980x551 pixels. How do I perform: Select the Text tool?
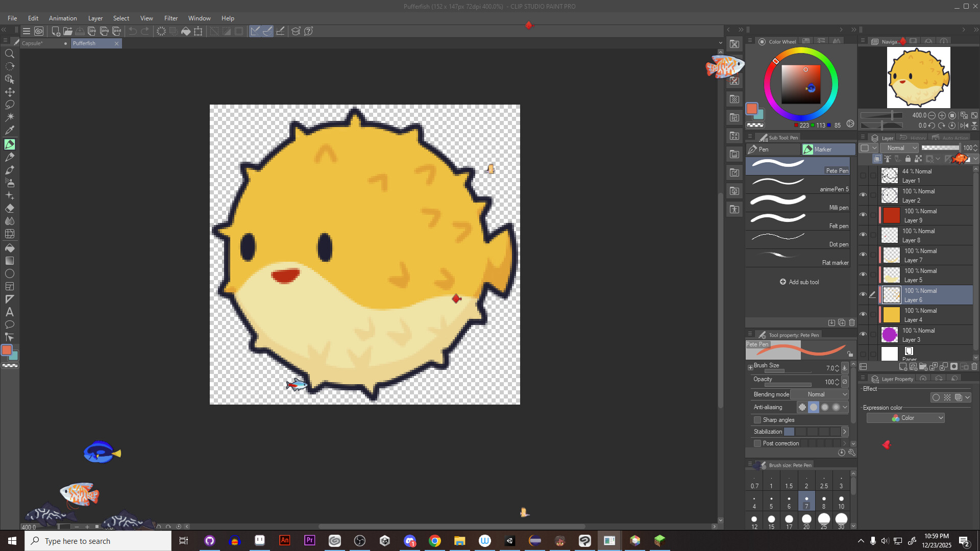[x=10, y=312]
